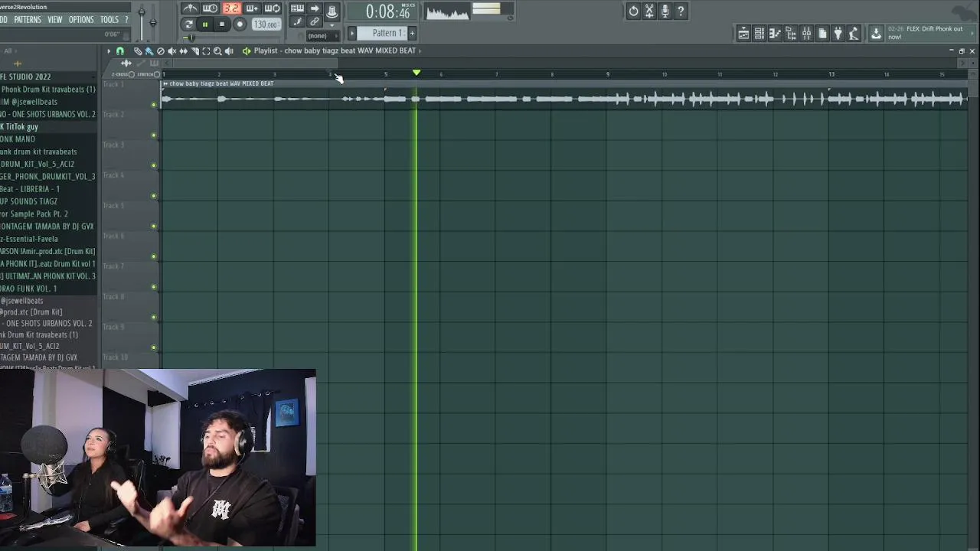Click the one-click audio recording microphone icon
This screenshot has width=980, height=551.
point(665,11)
